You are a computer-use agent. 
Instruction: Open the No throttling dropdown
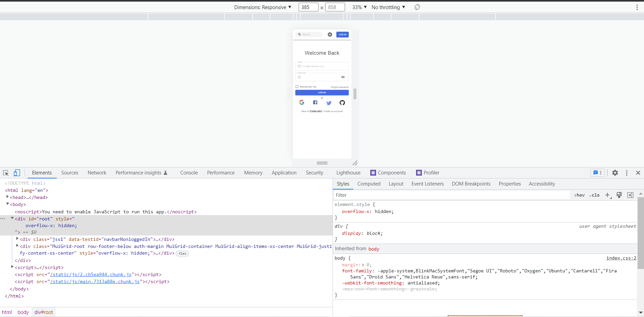(388, 7)
